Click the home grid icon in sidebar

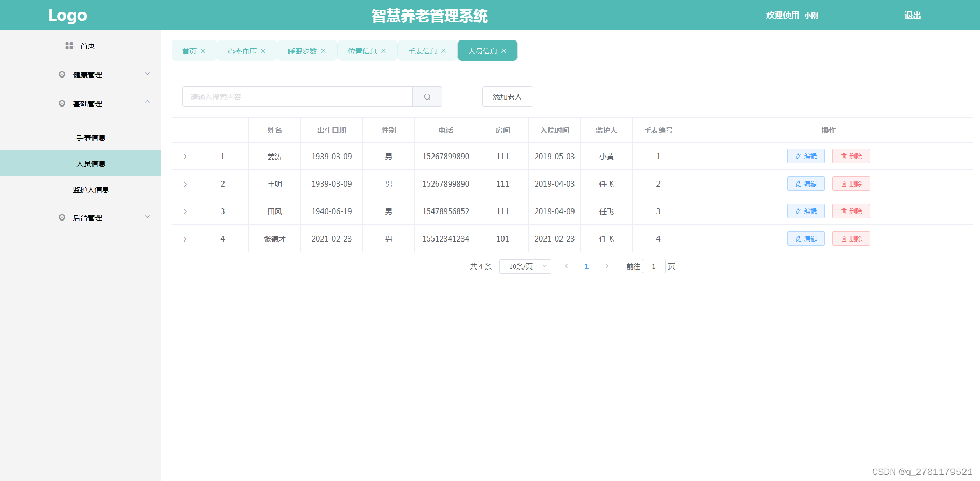(69, 46)
